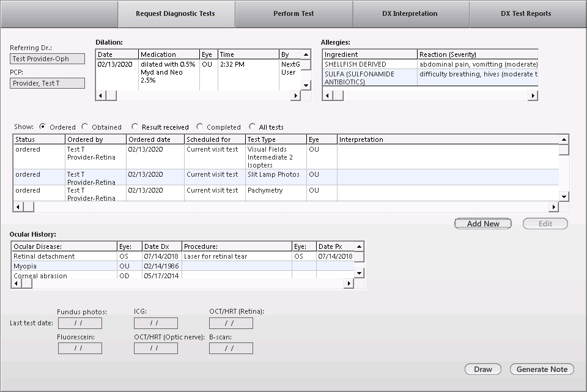Switch to the Perform Test tab

294,14
